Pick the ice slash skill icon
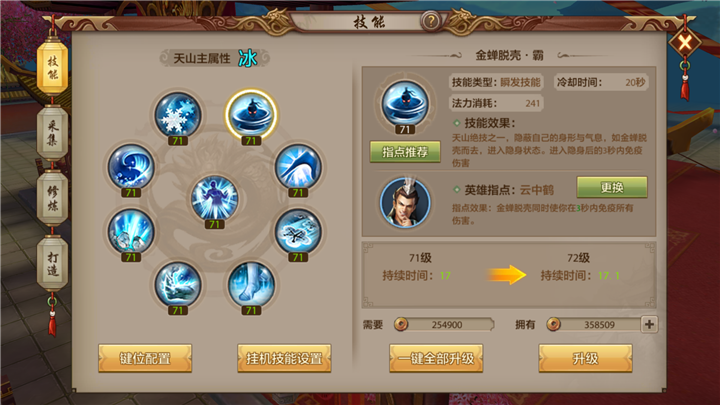720x405 pixels. tap(298, 166)
